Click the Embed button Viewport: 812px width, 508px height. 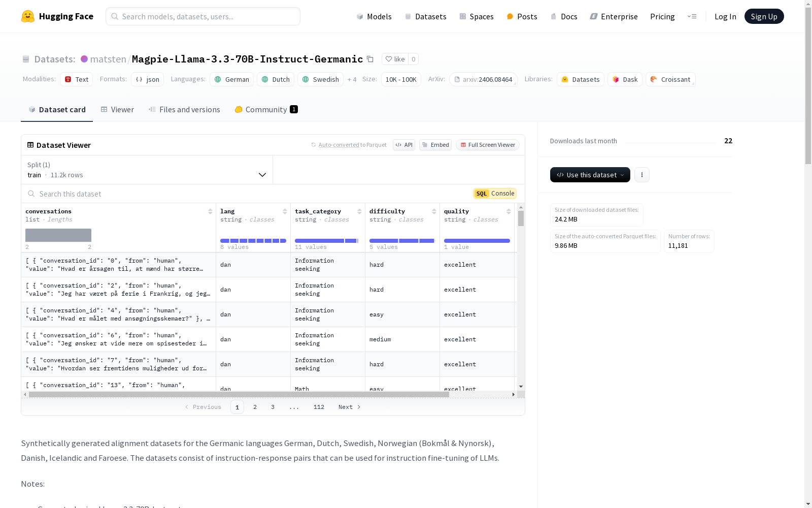pyautogui.click(x=435, y=145)
